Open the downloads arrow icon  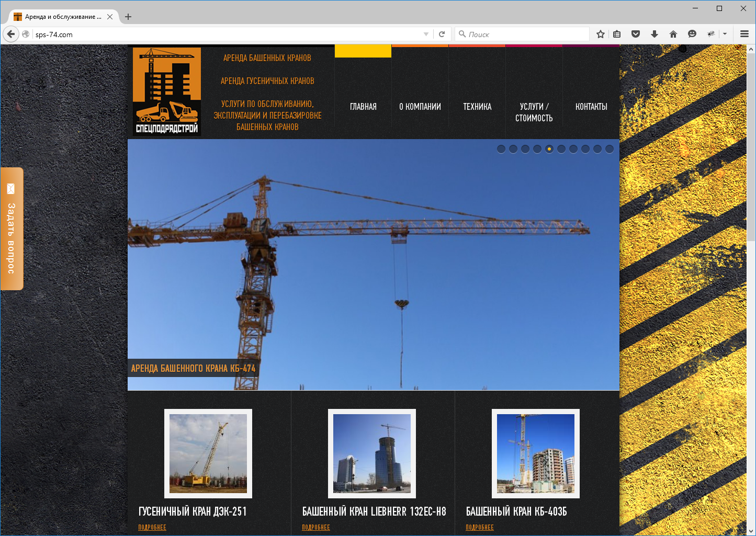655,34
